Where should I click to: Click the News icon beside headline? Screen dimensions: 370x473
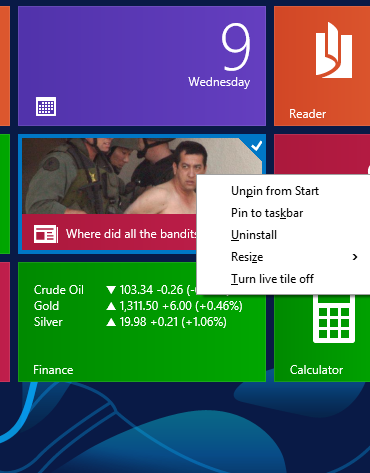pyautogui.click(x=46, y=234)
